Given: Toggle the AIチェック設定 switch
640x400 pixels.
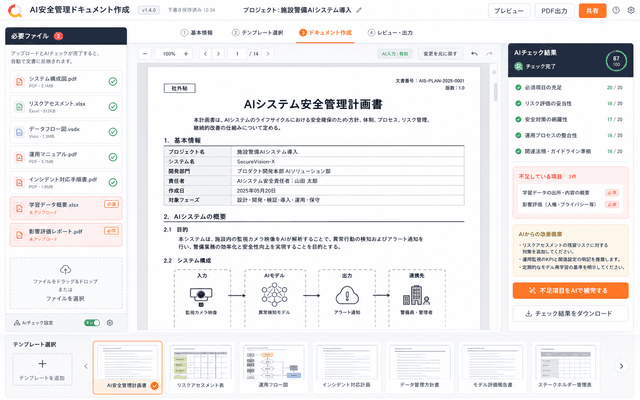Looking at the screenshot, I should 92,323.
